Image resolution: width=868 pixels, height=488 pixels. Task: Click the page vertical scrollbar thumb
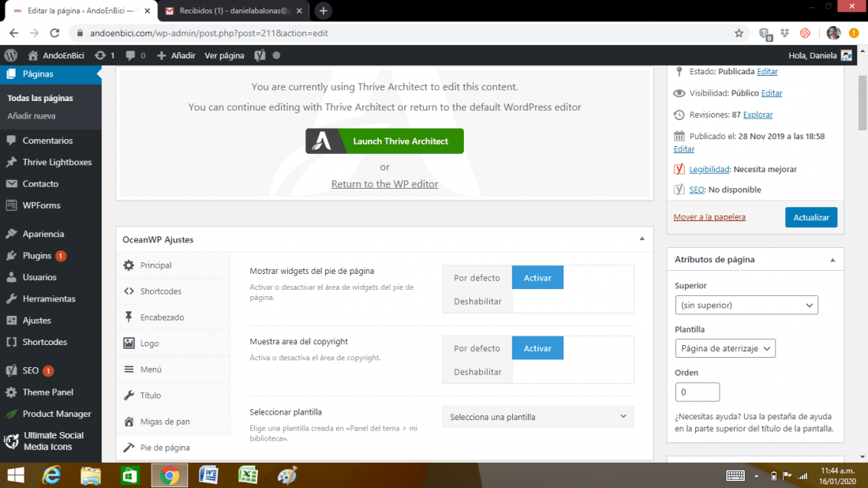[862, 103]
